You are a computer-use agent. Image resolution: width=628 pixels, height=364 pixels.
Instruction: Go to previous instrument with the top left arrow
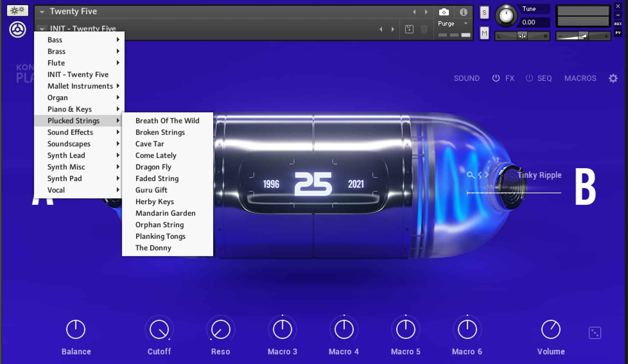(x=414, y=12)
